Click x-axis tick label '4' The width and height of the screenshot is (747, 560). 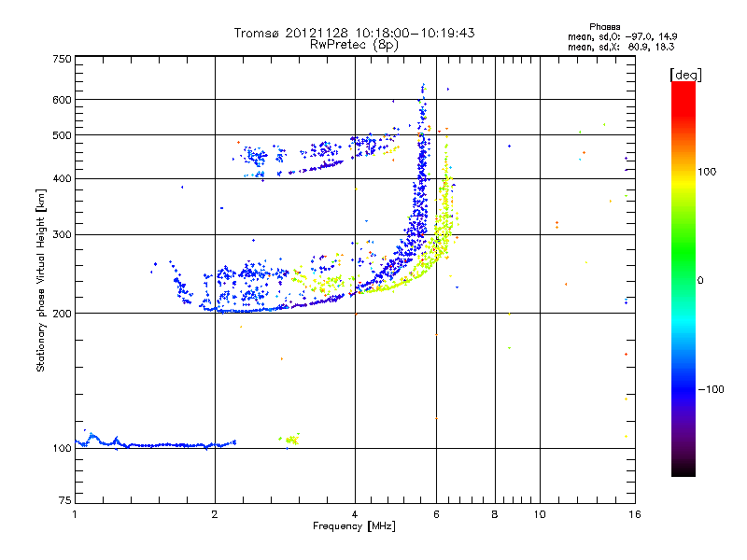coord(355,514)
